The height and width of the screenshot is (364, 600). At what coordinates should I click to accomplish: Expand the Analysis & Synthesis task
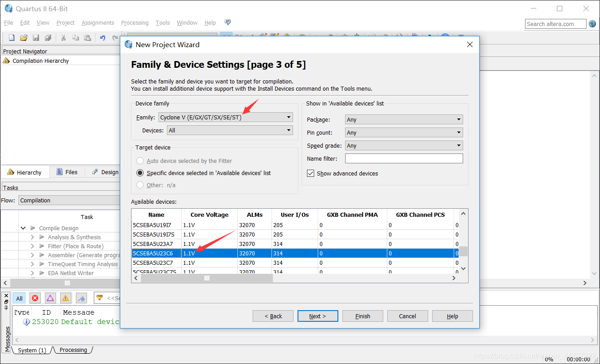[x=32, y=237]
